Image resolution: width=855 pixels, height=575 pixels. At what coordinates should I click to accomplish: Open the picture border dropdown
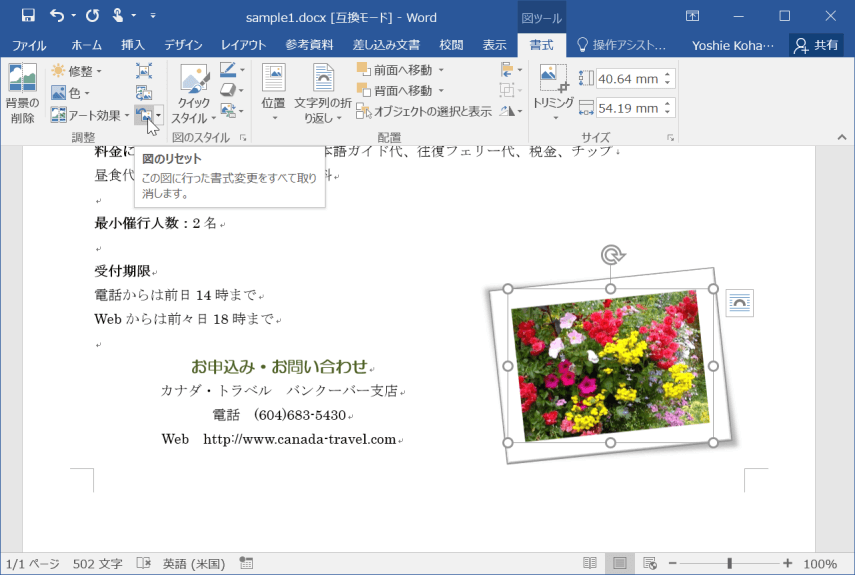[x=232, y=70]
